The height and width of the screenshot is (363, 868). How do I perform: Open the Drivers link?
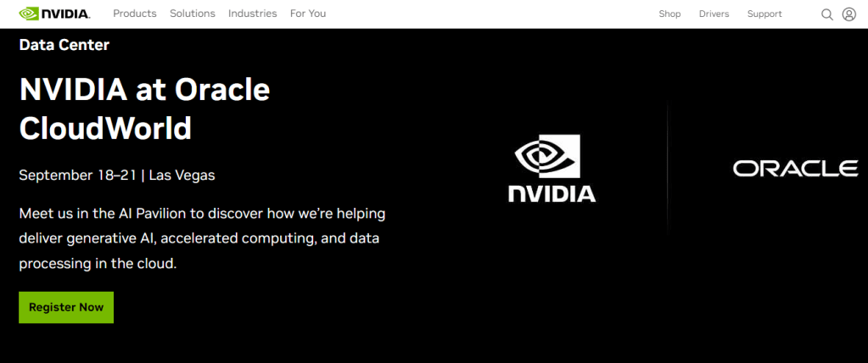click(x=714, y=14)
